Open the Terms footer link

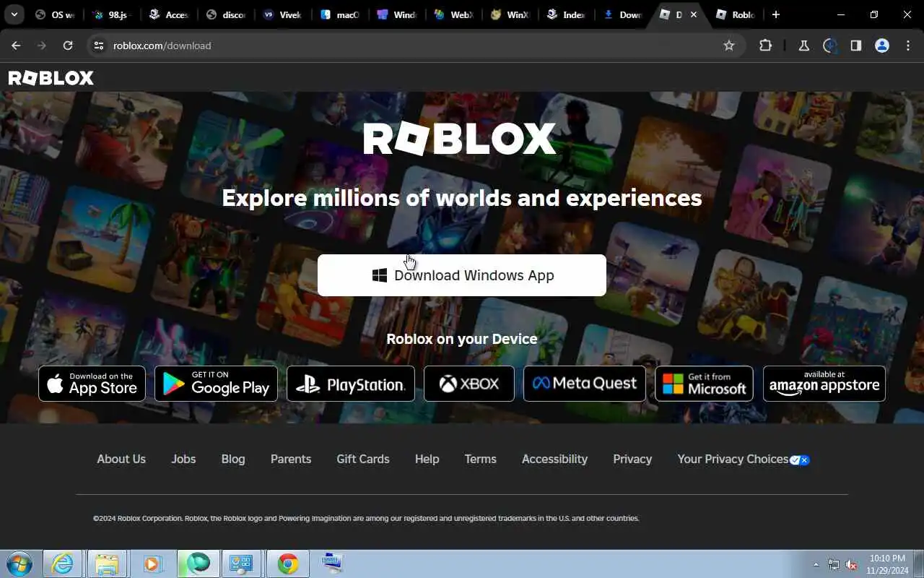[481, 459]
